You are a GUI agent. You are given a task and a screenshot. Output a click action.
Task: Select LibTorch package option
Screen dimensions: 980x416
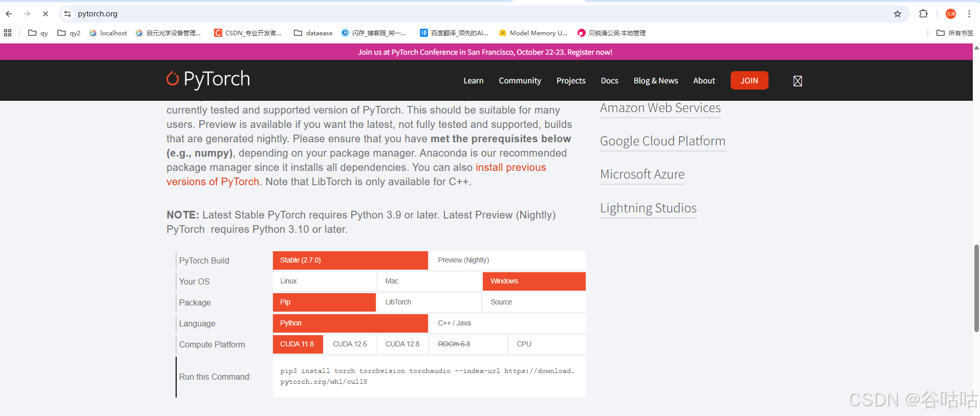coord(429,302)
